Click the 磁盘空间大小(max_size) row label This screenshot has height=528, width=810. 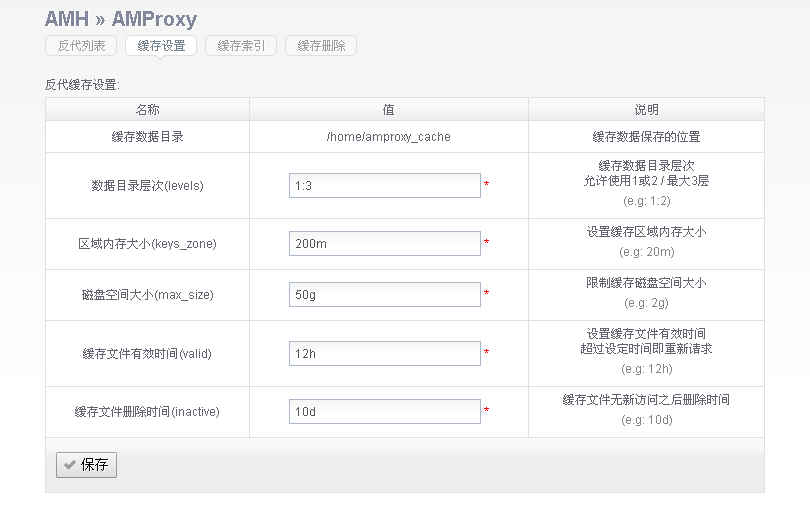[147, 295]
